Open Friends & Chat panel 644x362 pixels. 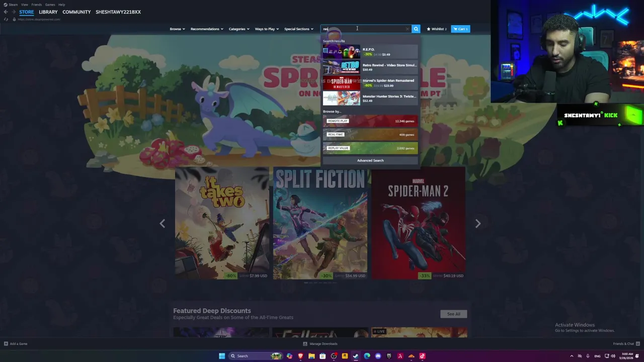point(626,344)
